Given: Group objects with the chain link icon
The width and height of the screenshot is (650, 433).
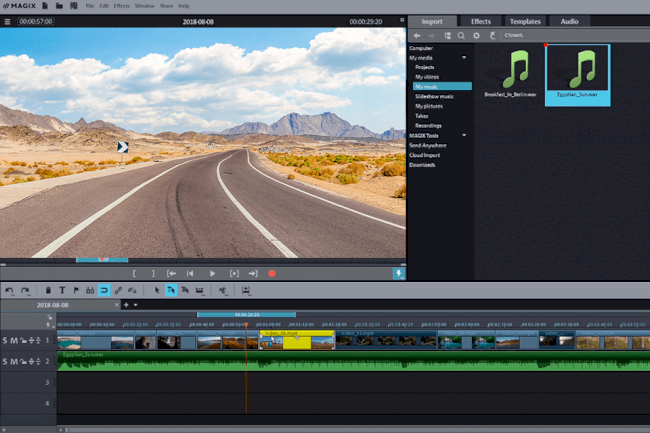Looking at the screenshot, I should (118, 290).
